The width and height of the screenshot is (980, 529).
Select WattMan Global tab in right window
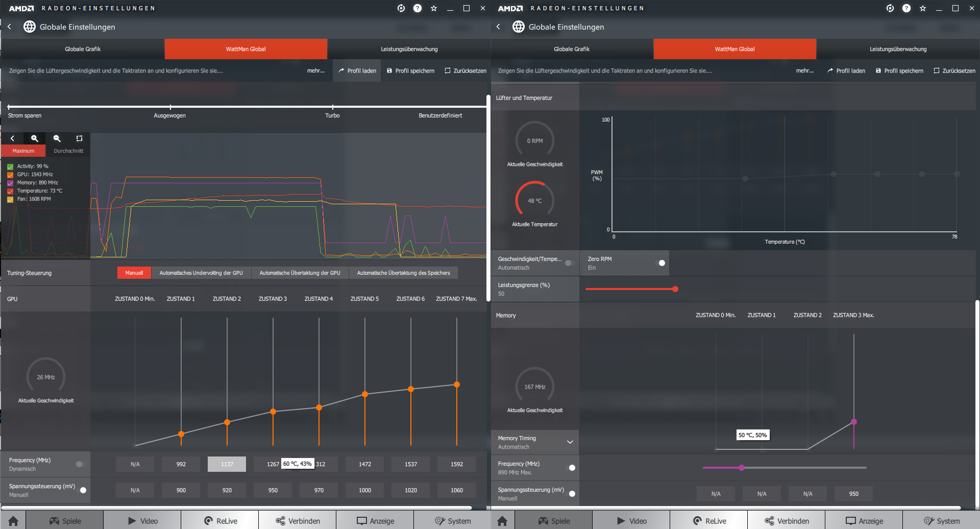[734, 49]
